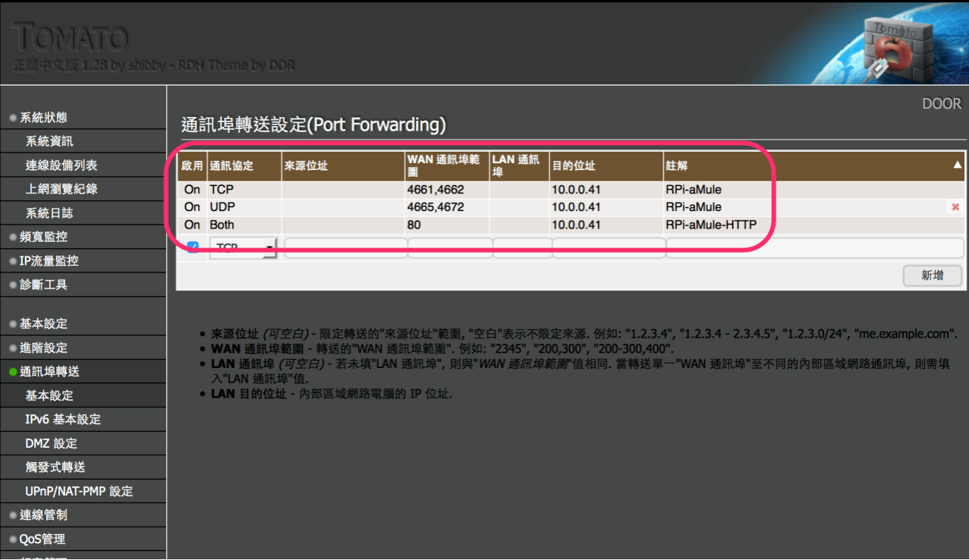969x560 pixels.
Task: Click the 來源位址 column header
Action: click(343, 165)
